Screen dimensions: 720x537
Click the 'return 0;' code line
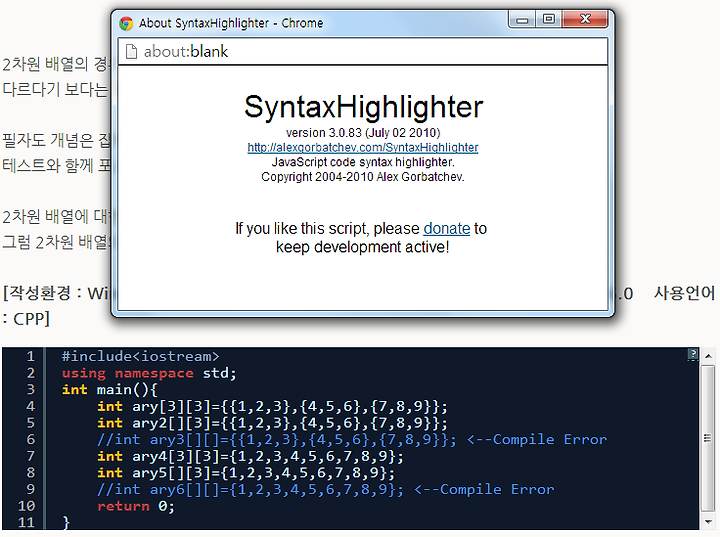tap(136, 506)
